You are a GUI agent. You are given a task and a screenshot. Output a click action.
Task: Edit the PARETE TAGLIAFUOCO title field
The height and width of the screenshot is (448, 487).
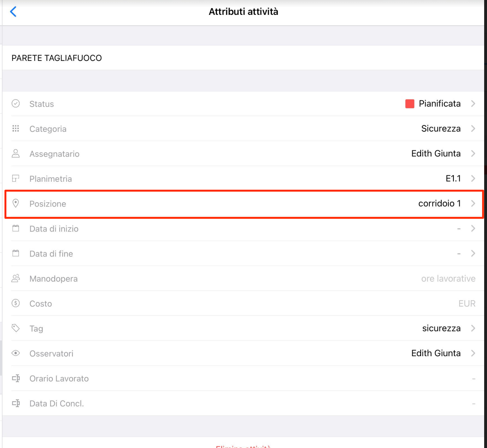tap(243, 58)
